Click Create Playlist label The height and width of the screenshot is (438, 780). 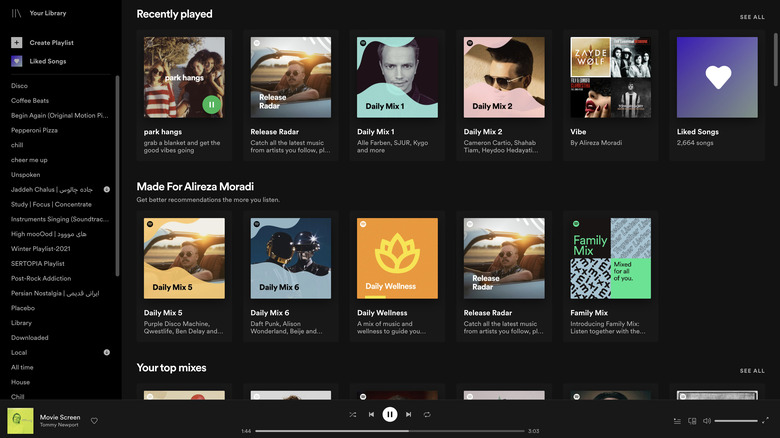(51, 43)
